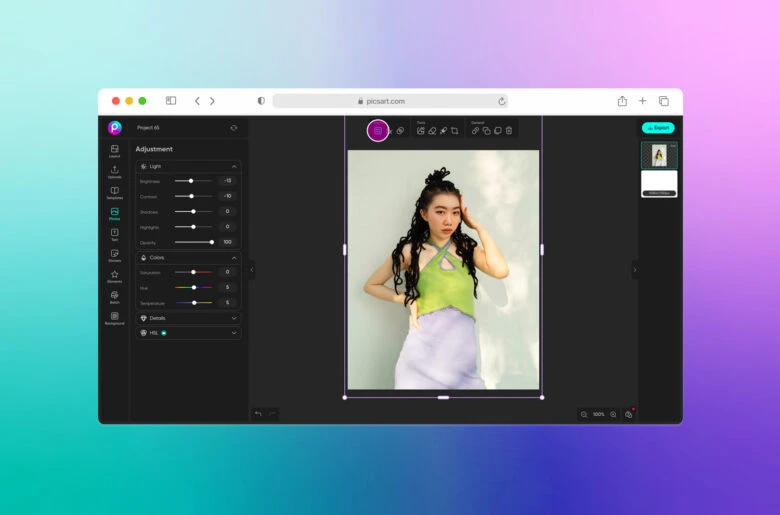Viewport: 780px width, 515px height.
Task: Click the eraser tool icon
Action: point(432,130)
